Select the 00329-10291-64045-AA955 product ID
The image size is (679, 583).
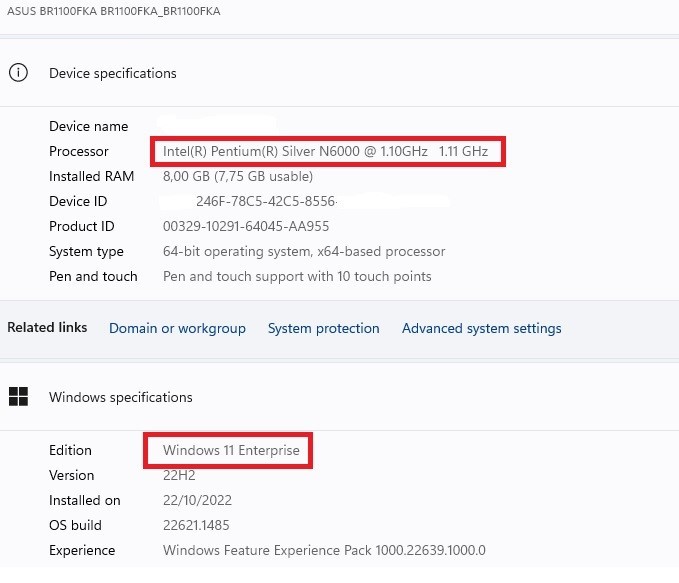pyautogui.click(x=246, y=226)
